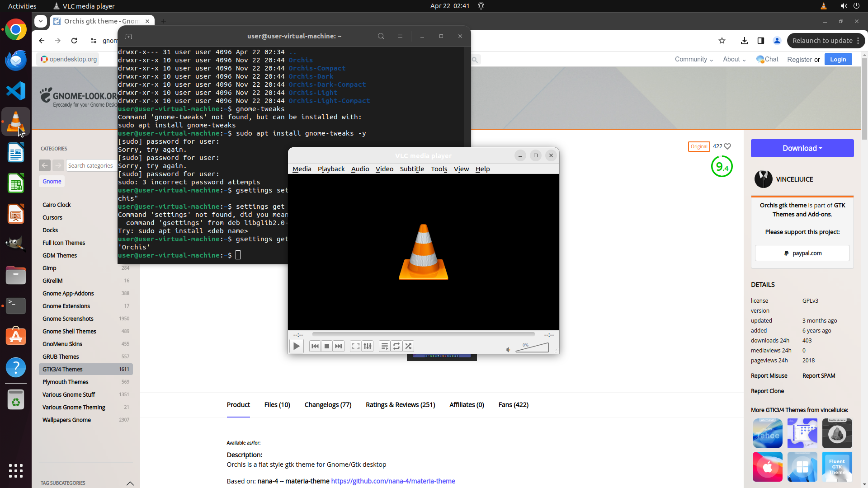Toggle VLC shuffle random button
Viewport: 868px width, 488px height.
click(408, 346)
